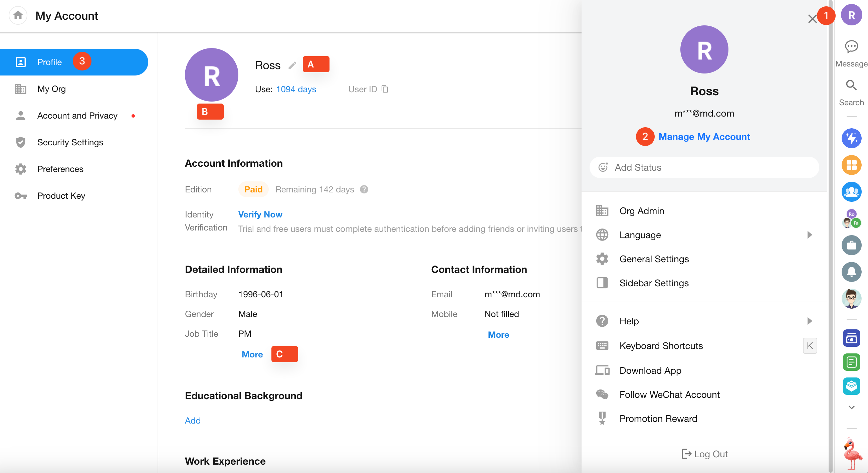Copy the User ID with the copy icon
This screenshot has width=868, height=473.
(x=385, y=89)
